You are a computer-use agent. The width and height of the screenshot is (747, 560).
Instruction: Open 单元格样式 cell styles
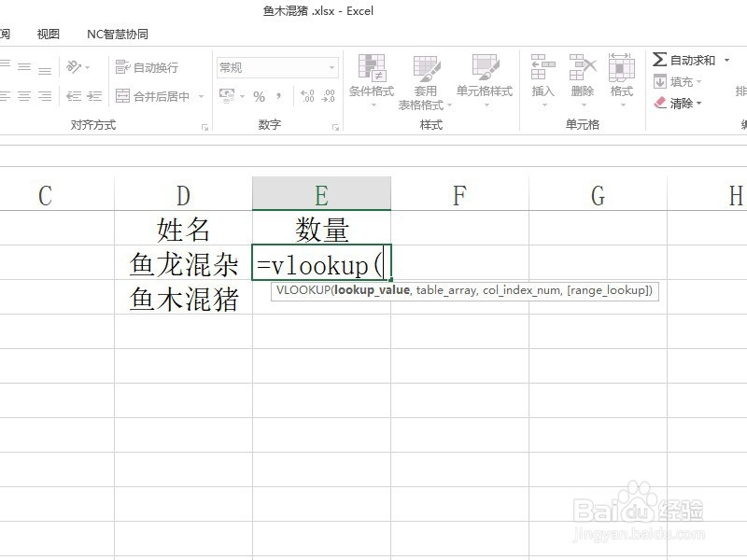tap(485, 80)
